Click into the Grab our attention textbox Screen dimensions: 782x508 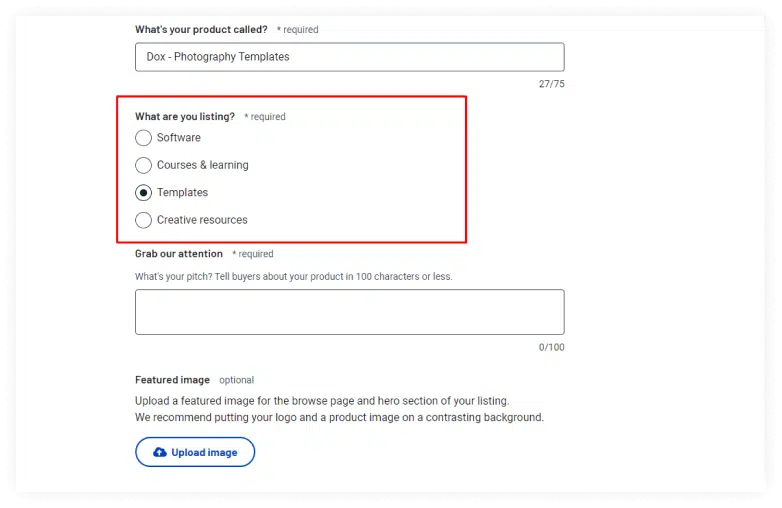point(349,312)
